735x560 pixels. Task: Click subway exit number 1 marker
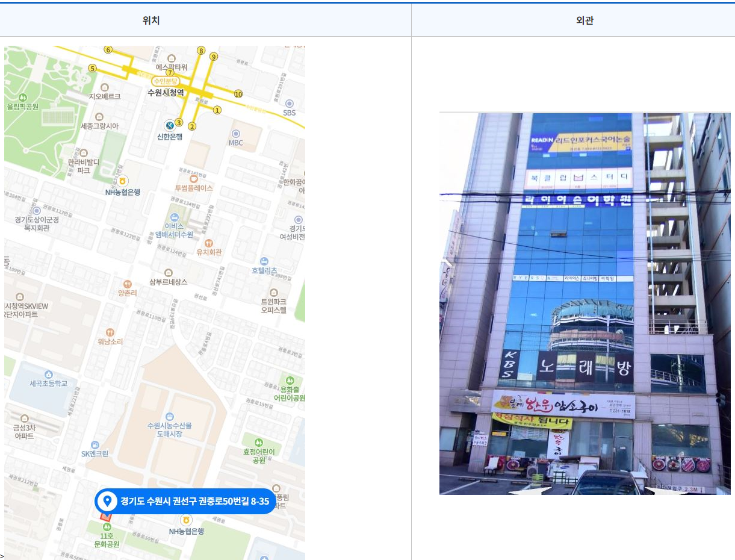[x=217, y=110]
